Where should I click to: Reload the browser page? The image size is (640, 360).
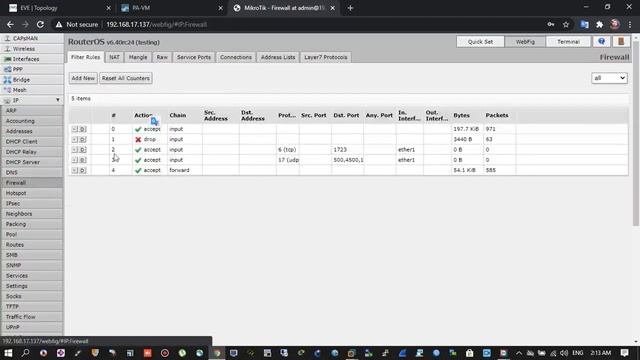pyautogui.click(x=40, y=24)
